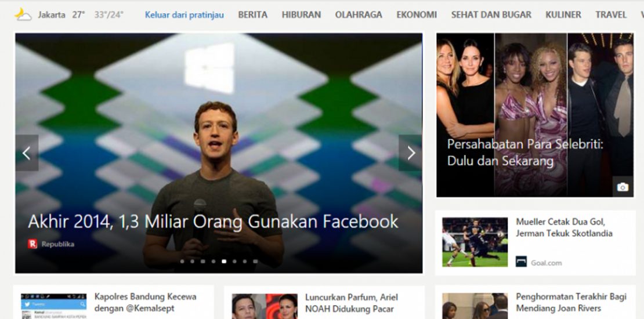Open the EKONOMI section
Screen dimensions: 644x319
tap(417, 14)
